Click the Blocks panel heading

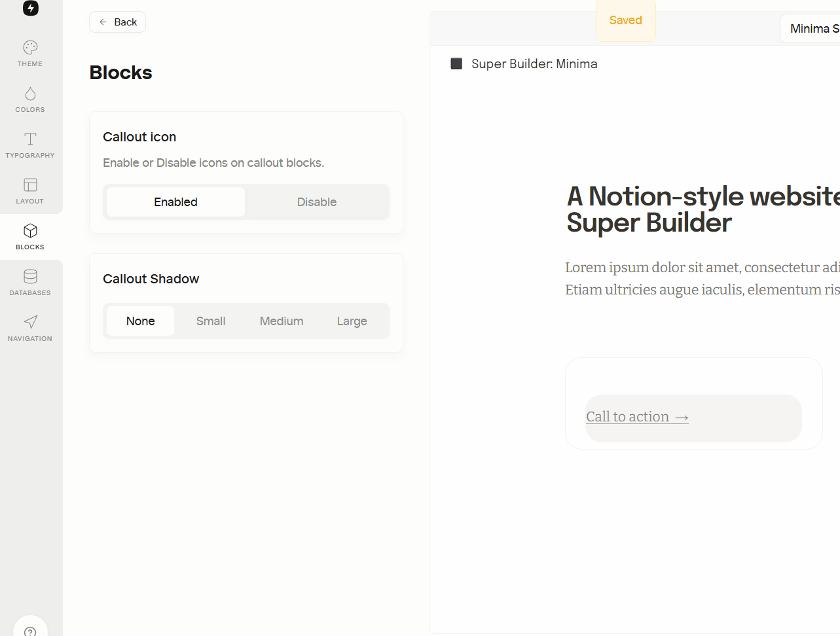pyautogui.click(x=121, y=73)
